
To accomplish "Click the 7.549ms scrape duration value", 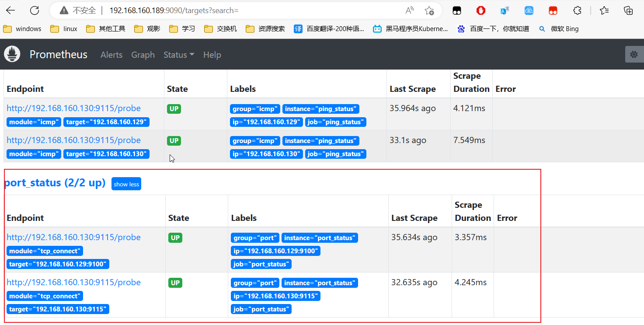I will (469, 140).
